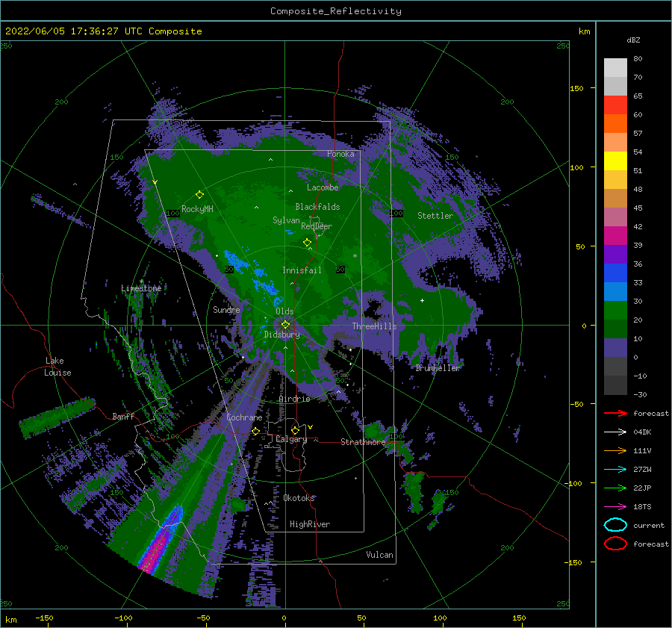Click the Didsbury label
The width and height of the screenshot is (672, 628).
point(281,335)
